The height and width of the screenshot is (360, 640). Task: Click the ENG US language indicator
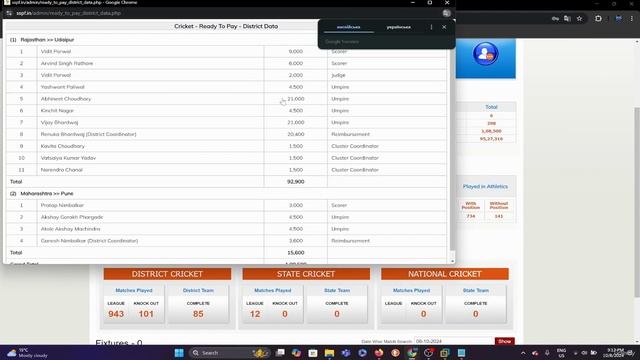[x=562, y=353]
